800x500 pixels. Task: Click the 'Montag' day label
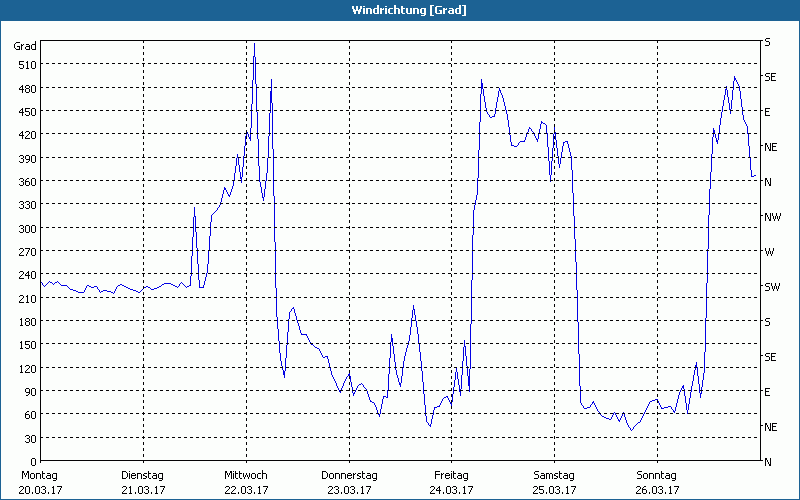click(39, 475)
